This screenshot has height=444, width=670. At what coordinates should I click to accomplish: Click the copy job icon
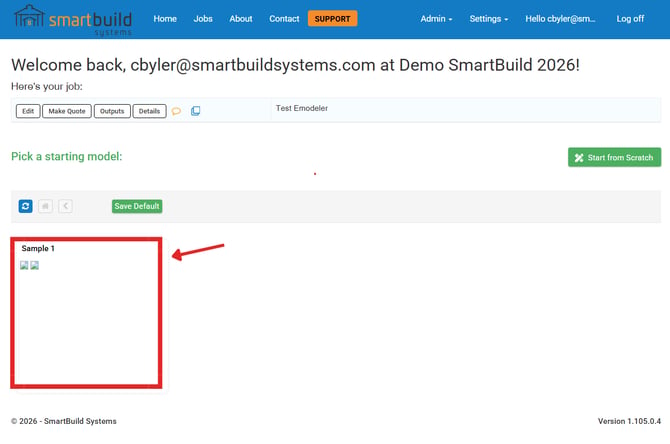pos(195,111)
